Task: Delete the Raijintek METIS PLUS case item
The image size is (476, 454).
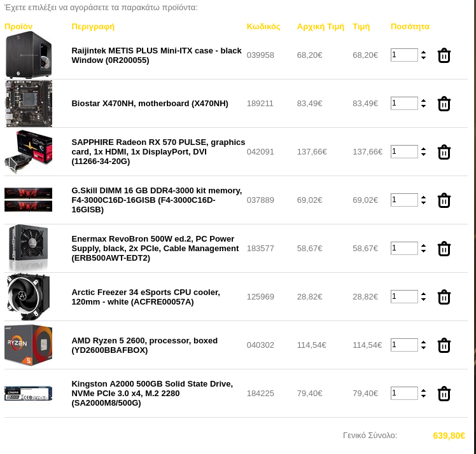Action: point(444,55)
